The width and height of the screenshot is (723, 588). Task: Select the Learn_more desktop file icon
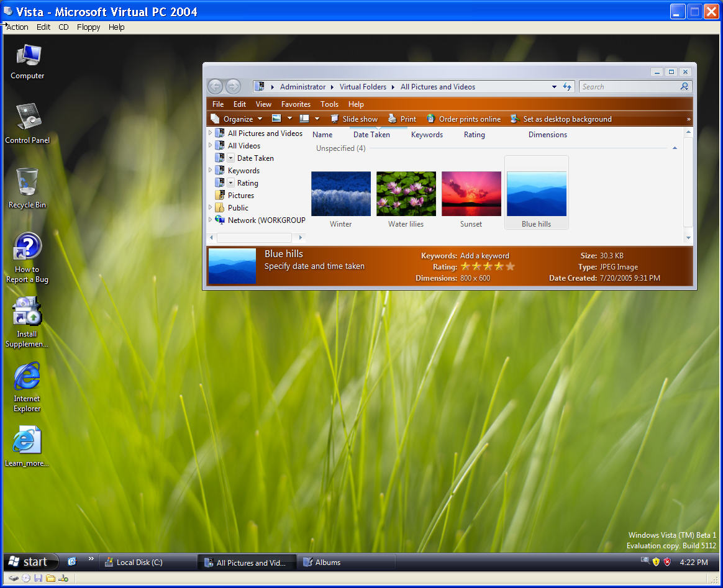(27, 446)
